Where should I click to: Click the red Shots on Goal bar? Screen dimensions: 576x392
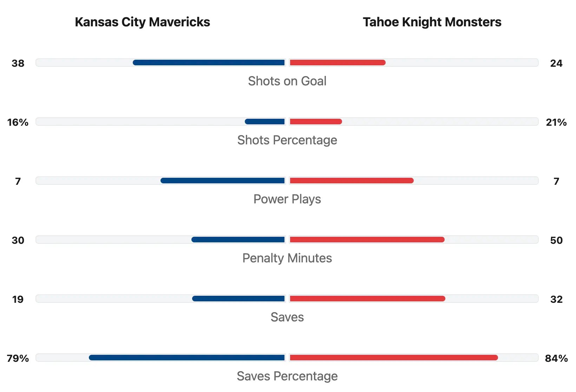pos(338,63)
